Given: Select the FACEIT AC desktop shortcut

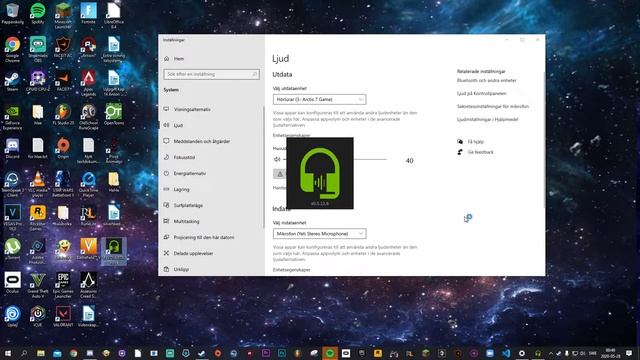Looking at the screenshot, I should (63, 47).
